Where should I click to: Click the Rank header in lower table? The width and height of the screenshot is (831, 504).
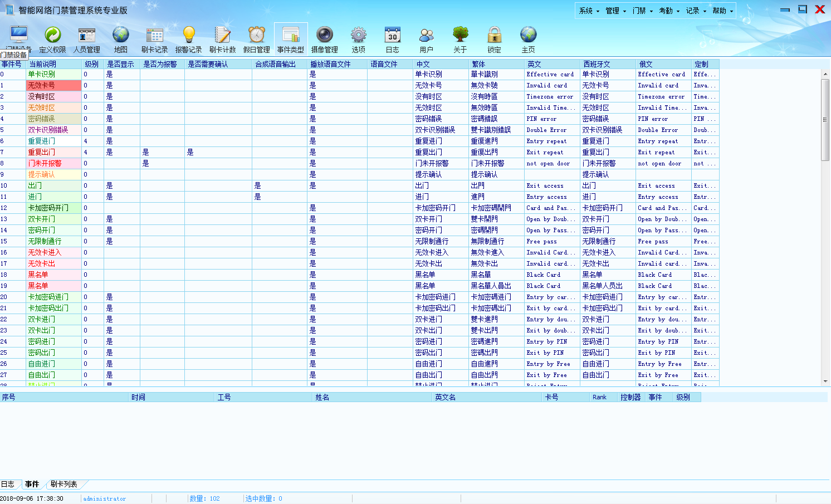pos(603,397)
